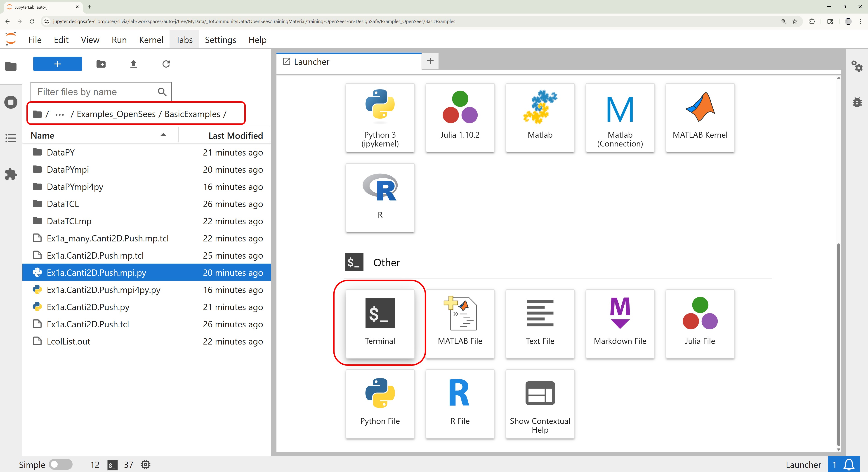
Task: Click the new folder icon in the file browser
Action: [101, 64]
